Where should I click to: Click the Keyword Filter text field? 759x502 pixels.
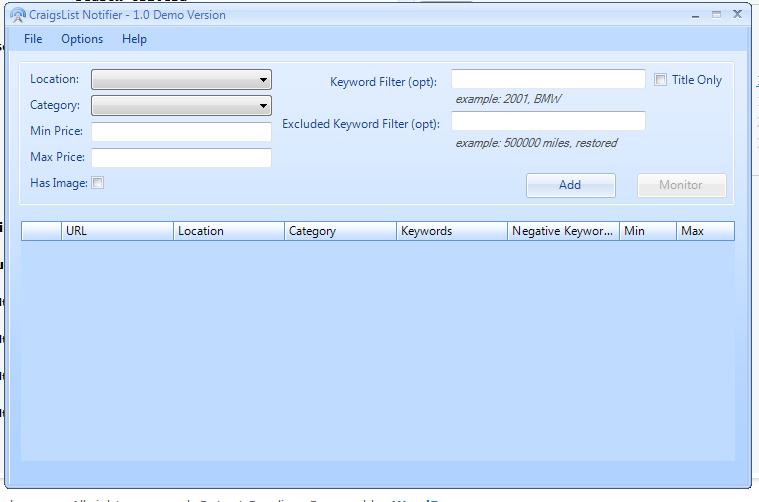548,79
